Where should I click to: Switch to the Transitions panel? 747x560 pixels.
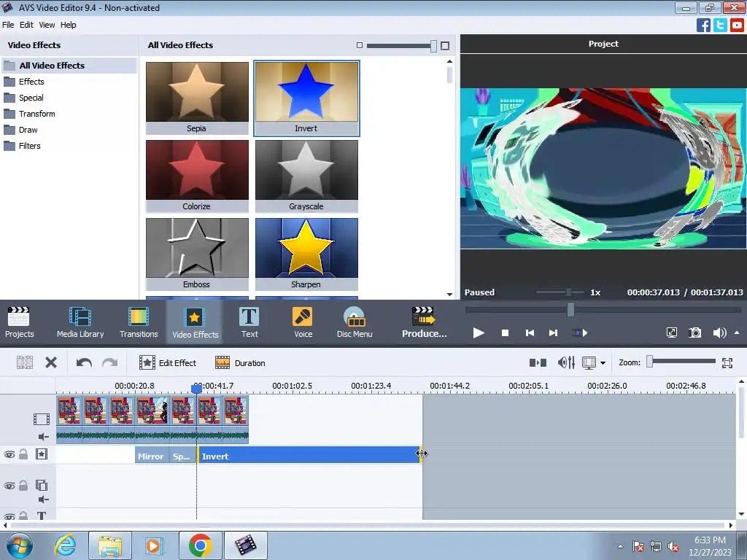click(139, 322)
